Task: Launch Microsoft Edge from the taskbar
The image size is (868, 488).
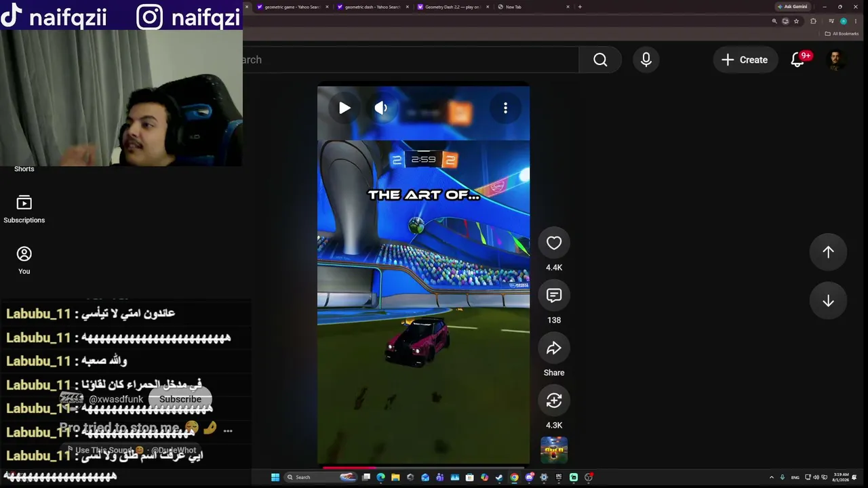Action: click(380, 477)
